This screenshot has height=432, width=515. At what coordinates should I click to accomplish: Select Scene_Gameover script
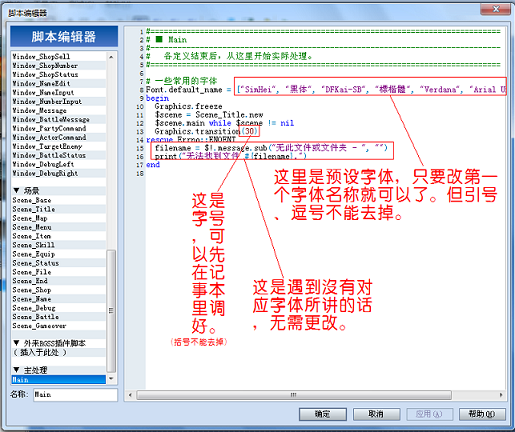pos(59,326)
